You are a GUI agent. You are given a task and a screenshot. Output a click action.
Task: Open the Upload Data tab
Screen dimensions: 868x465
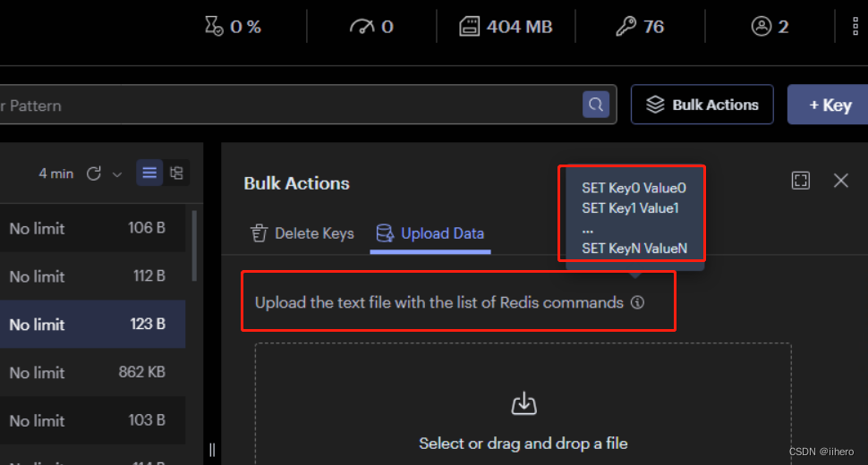[430, 233]
